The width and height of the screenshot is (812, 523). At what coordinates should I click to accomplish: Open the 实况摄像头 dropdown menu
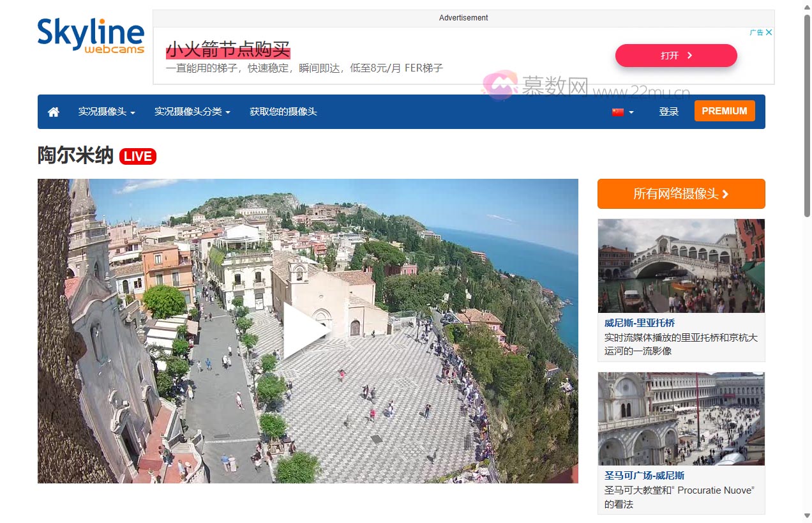103,111
